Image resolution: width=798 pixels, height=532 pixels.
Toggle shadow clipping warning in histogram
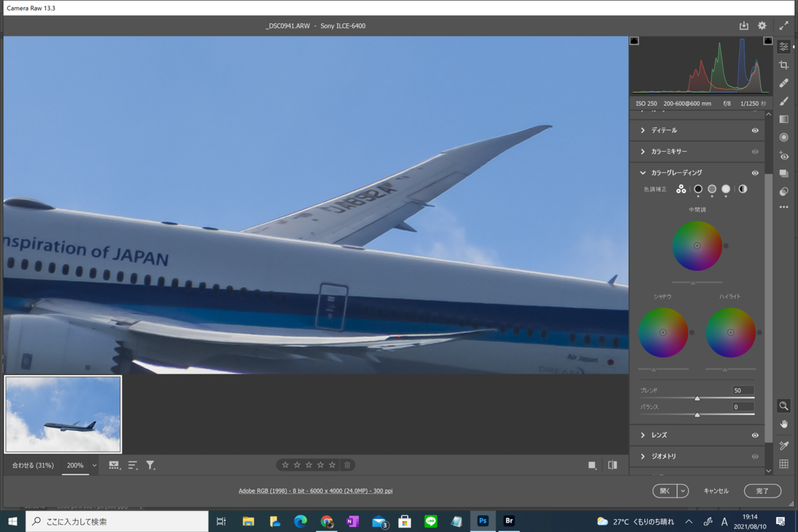tap(634, 41)
